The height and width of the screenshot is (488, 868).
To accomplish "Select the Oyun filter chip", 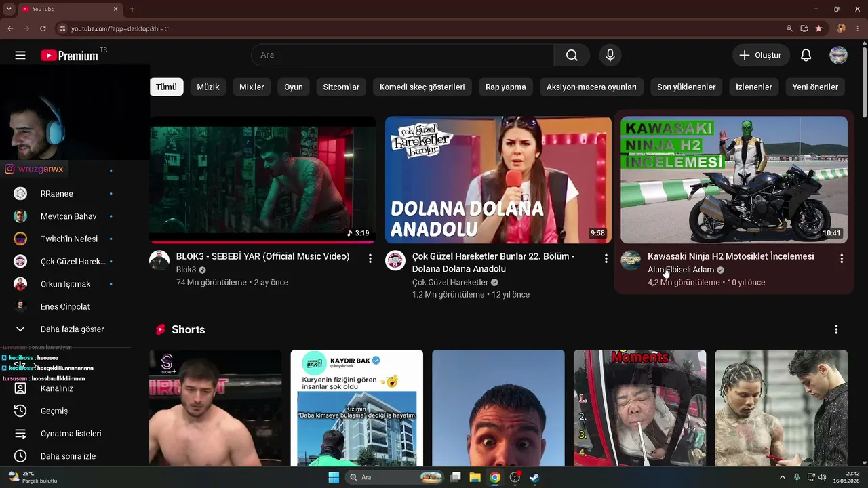I will [x=294, y=87].
